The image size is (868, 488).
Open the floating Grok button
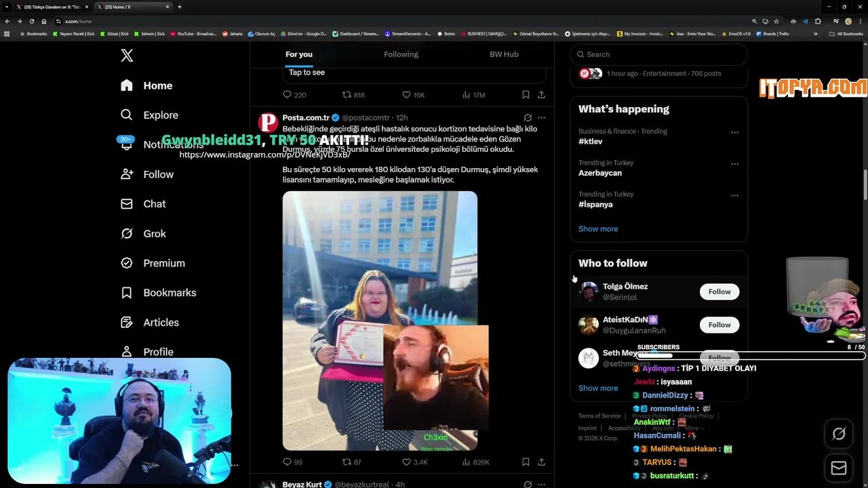point(839,434)
